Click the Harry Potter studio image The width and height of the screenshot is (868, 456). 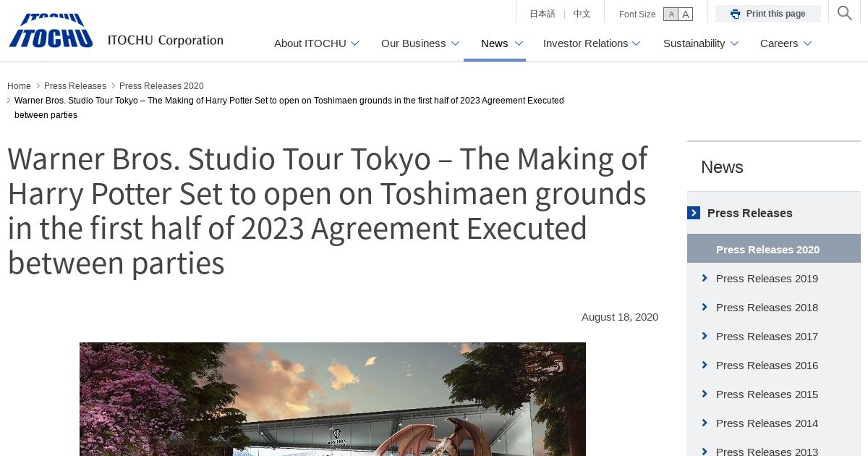[x=333, y=399]
